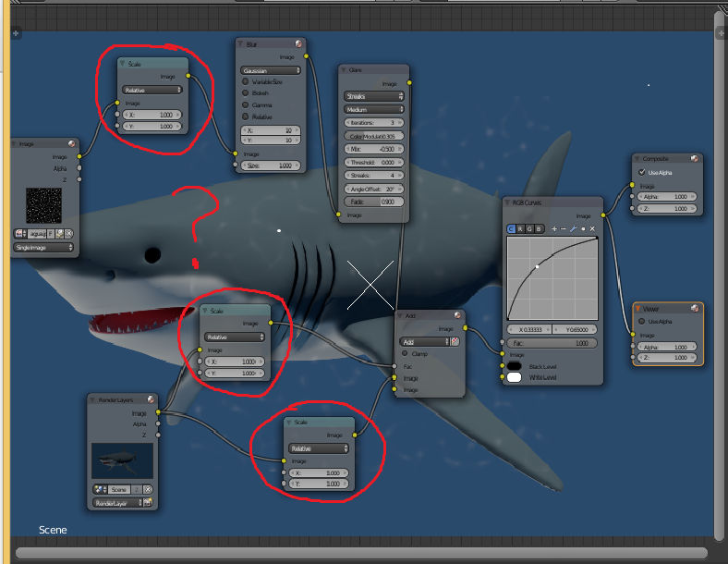Collapse the Blur node with its triangle
This screenshot has height=564, width=728.
point(241,43)
